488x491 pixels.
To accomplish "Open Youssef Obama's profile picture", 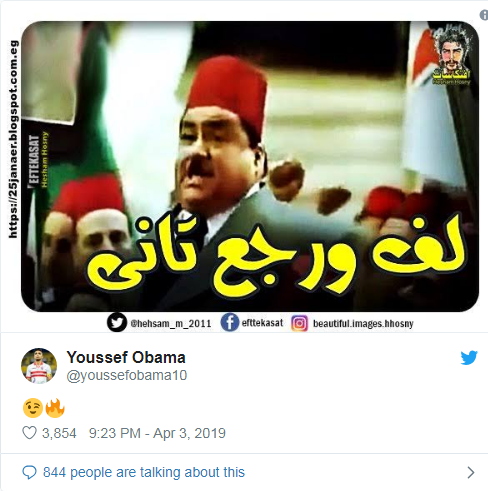I will pos(39,366).
